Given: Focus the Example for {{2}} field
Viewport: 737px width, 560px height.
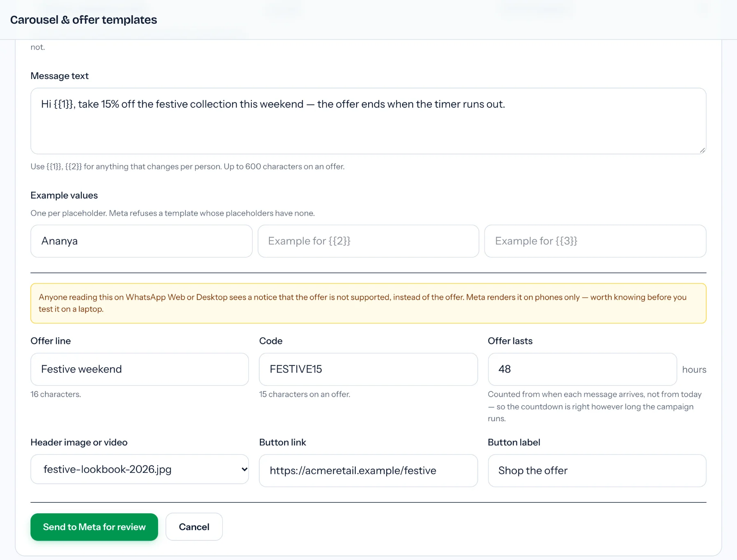Looking at the screenshot, I should [x=368, y=241].
